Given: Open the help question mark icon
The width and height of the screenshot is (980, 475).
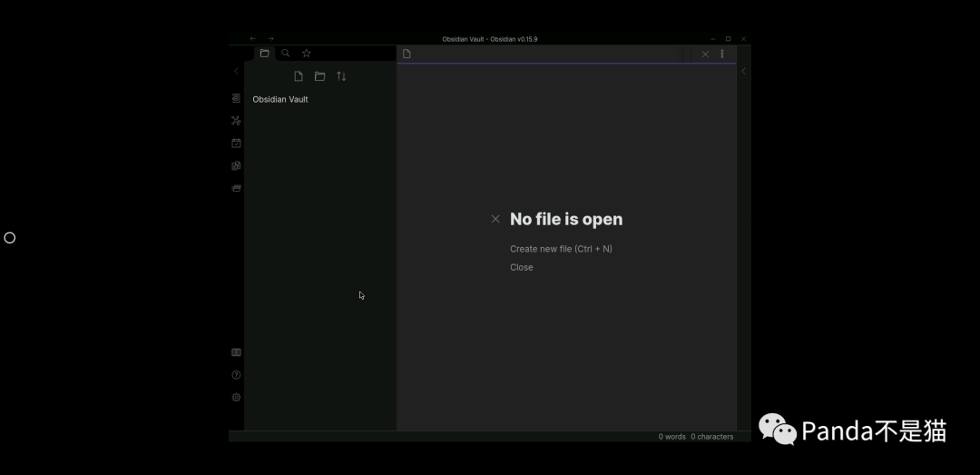Looking at the screenshot, I should [236, 375].
